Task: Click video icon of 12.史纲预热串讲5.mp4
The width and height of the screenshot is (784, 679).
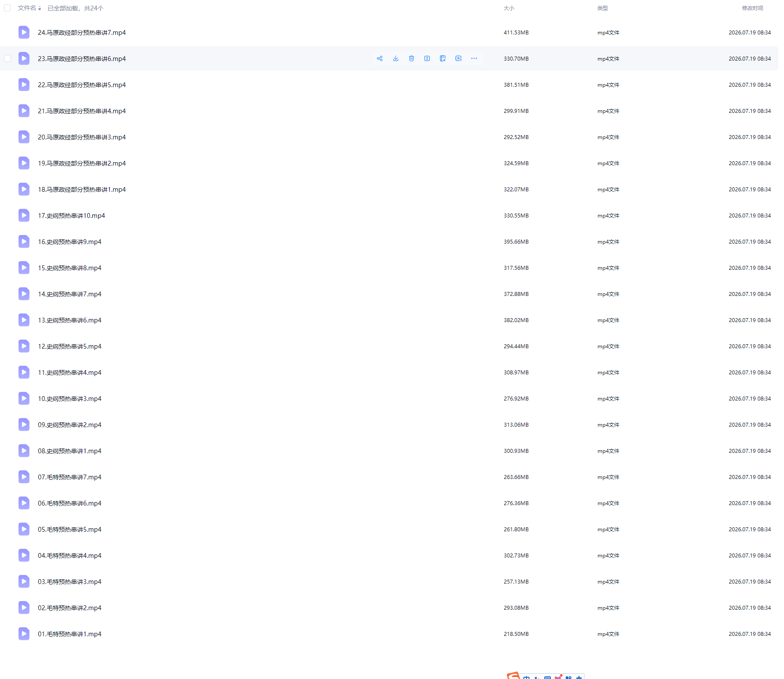Action: 24,346
